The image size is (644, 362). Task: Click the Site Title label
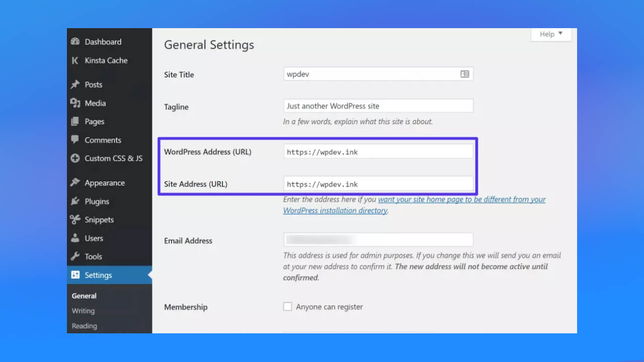click(179, 74)
